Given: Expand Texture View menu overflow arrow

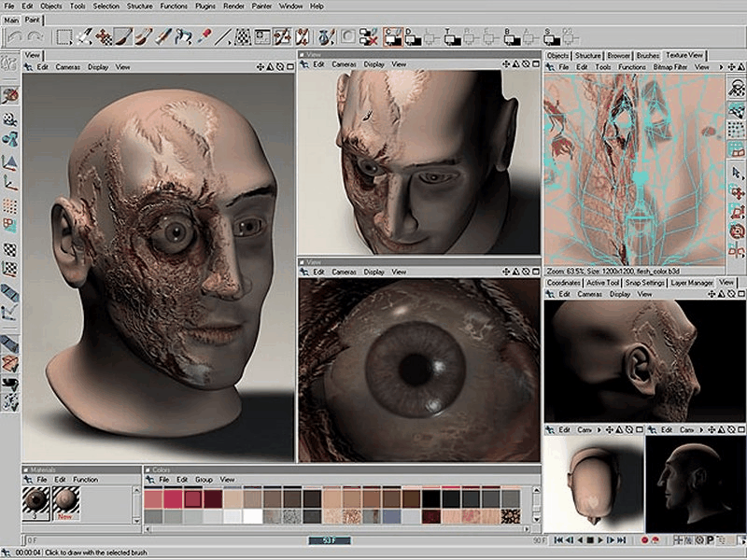Looking at the screenshot, I should click(x=721, y=67).
